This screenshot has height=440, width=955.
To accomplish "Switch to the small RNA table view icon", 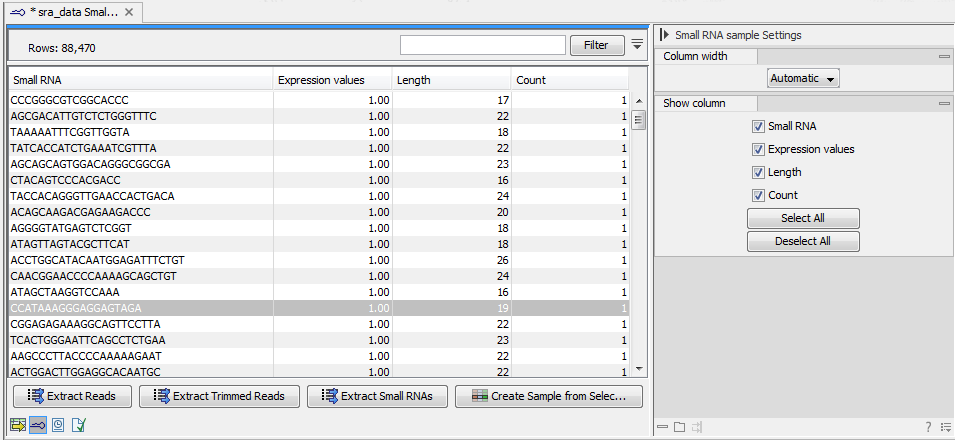I will pyautogui.click(x=38, y=425).
